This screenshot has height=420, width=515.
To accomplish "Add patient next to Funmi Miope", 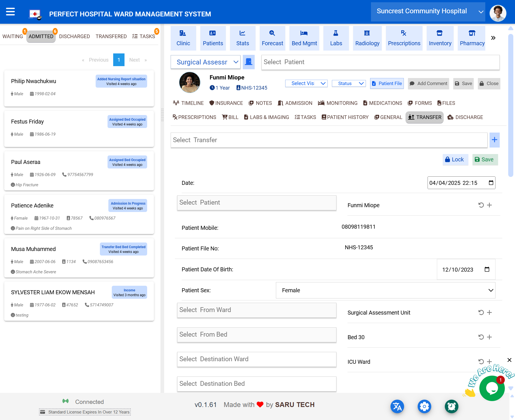I will click(490, 205).
